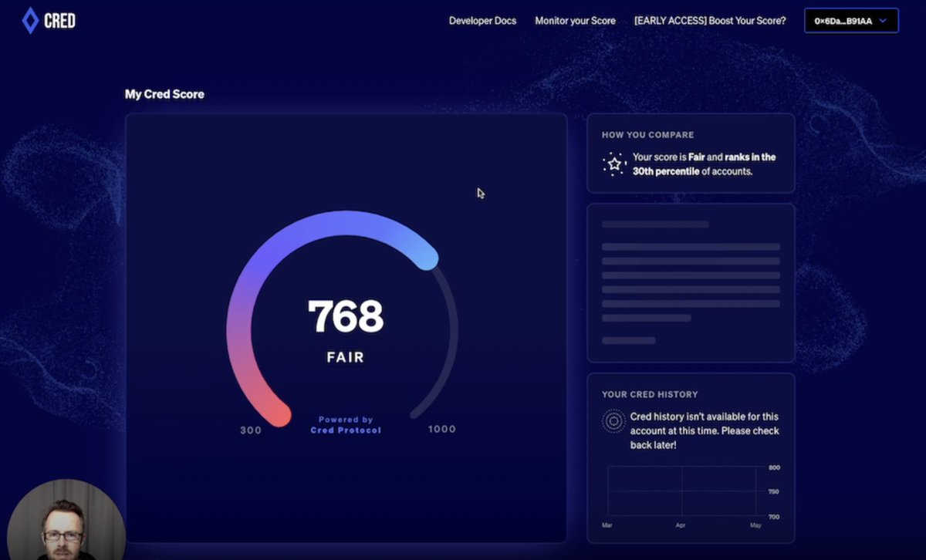Click the score gauge arc endpoint knob
Screen dimensions: 926x560
426,258
